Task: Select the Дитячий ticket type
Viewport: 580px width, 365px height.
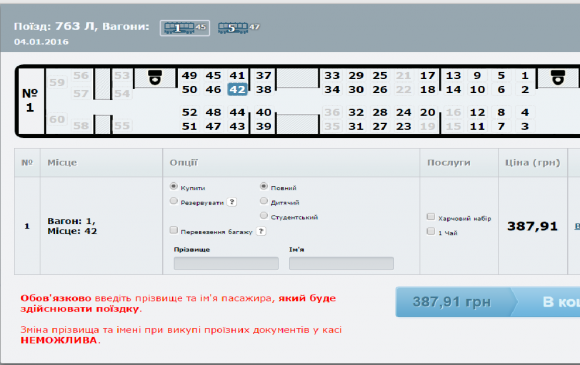Action: click(264, 201)
